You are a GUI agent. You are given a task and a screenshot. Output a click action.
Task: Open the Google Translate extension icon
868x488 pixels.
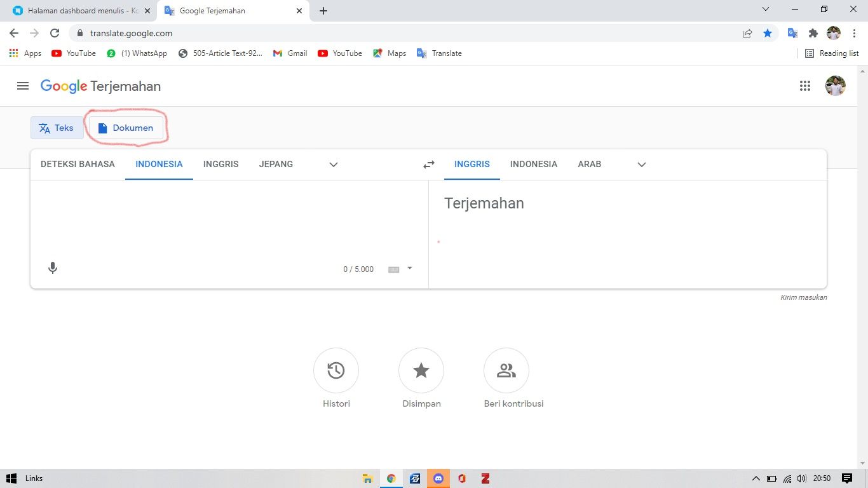(792, 33)
